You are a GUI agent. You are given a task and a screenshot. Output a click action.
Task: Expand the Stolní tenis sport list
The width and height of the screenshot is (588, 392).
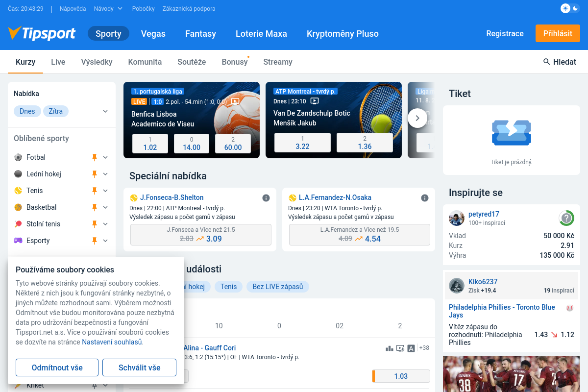(105, 224)
